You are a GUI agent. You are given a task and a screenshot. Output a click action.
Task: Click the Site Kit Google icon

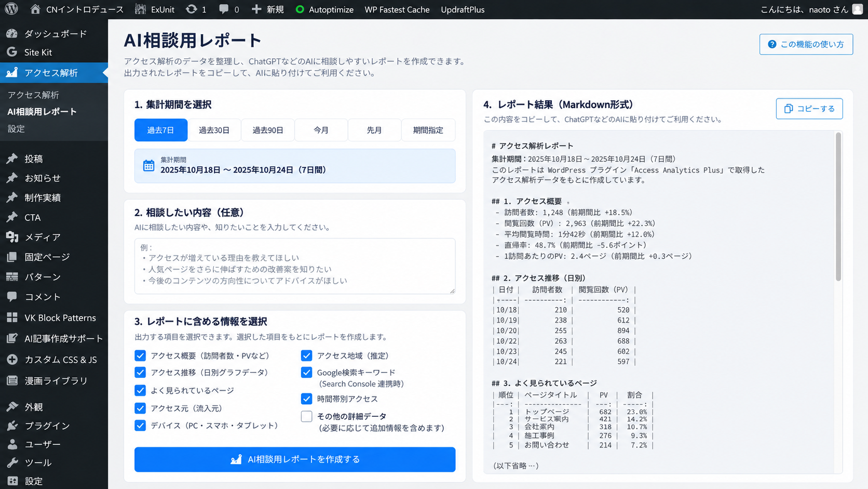[x=12, y=52]
